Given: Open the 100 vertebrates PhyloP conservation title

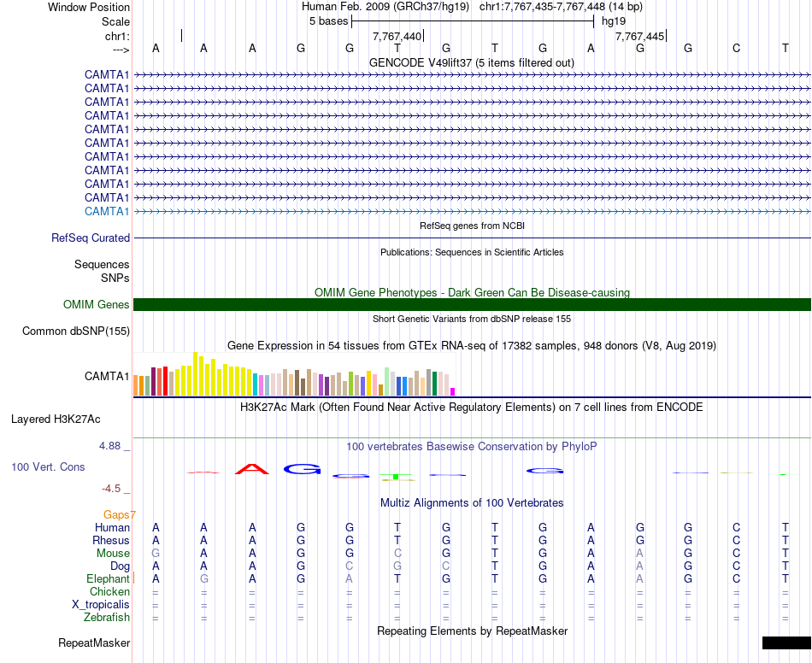Looking at the screenshot, I should [472, 446].
